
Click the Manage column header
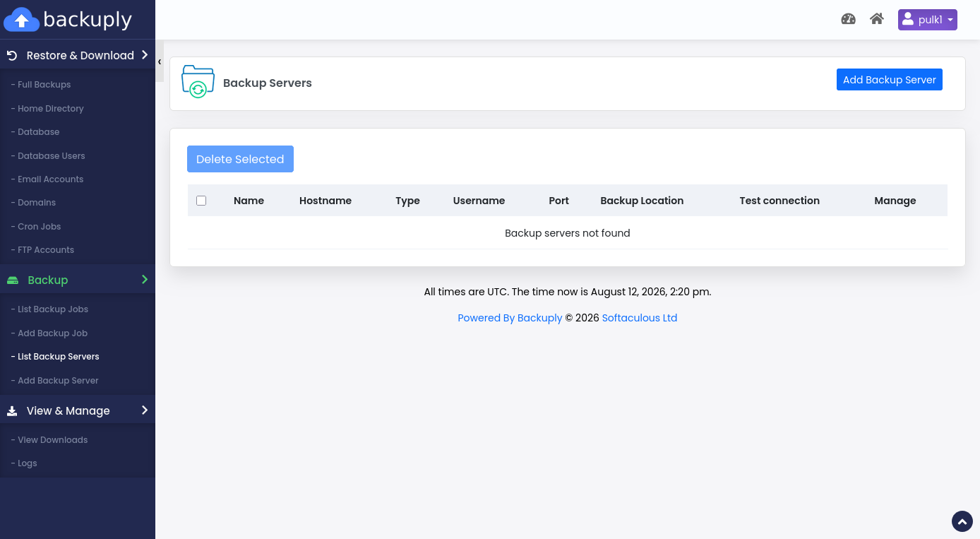coord(895,201)
